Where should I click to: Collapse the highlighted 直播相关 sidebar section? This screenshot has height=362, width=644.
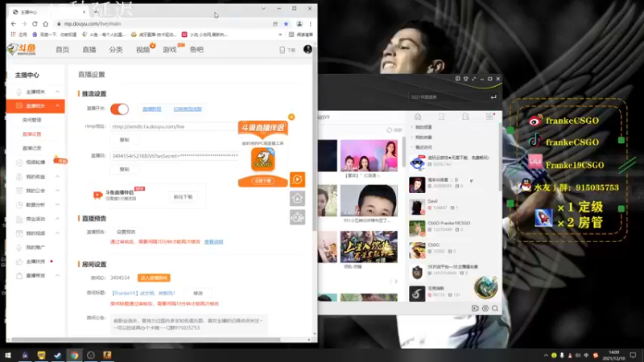(x=57, y=106)
